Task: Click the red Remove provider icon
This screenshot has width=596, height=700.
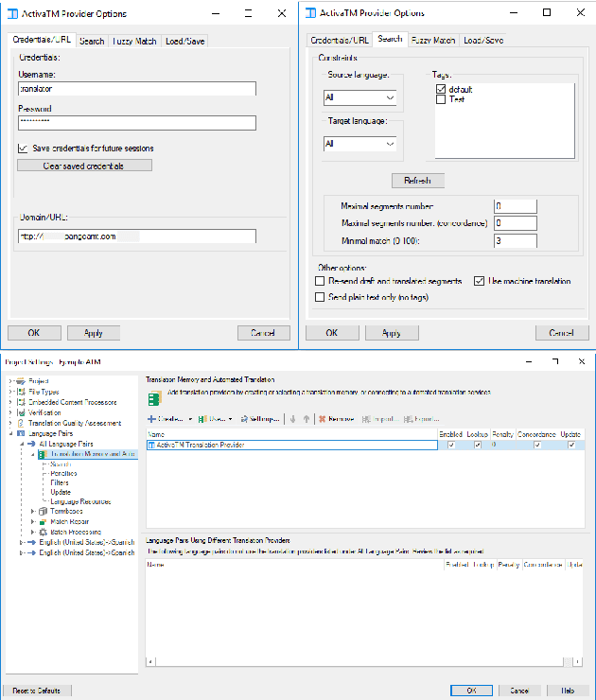Action: pos(322,419)
